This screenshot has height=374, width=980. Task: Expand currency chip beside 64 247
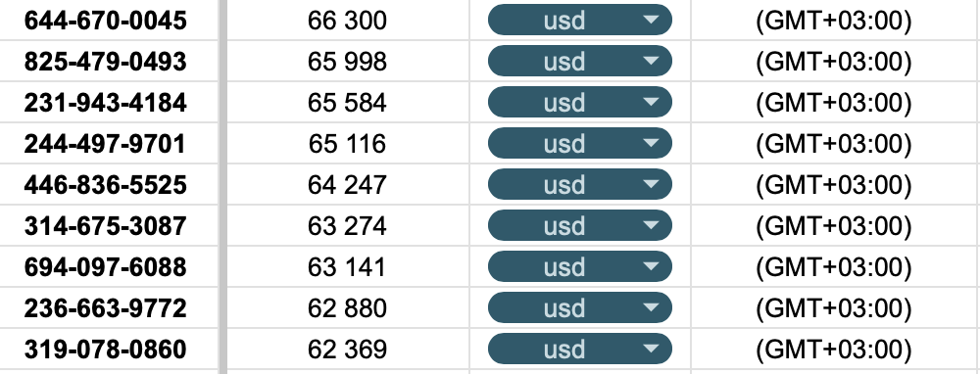coord(579,185)
